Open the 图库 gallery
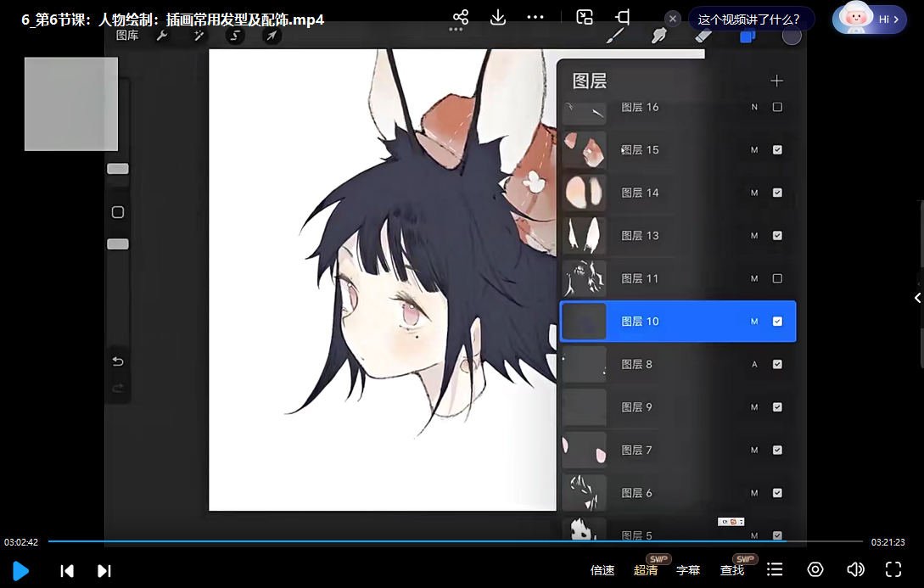 pos(128,36)
